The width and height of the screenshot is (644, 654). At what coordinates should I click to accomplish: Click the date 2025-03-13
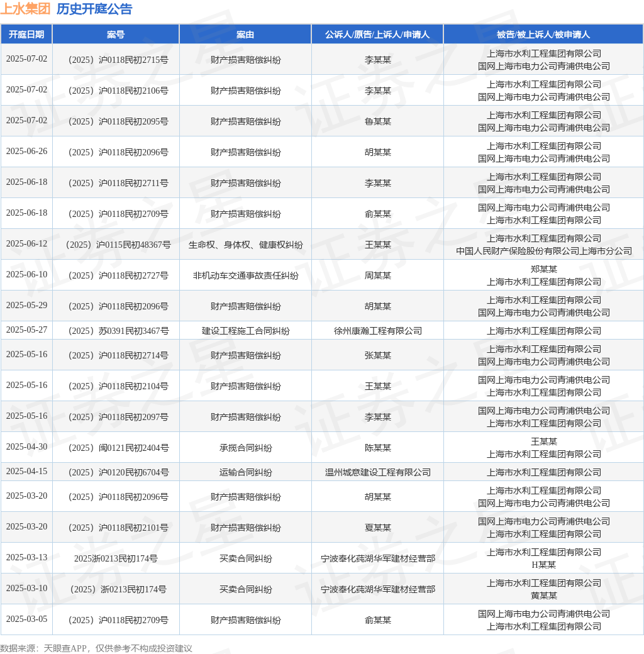click(26, 558)
